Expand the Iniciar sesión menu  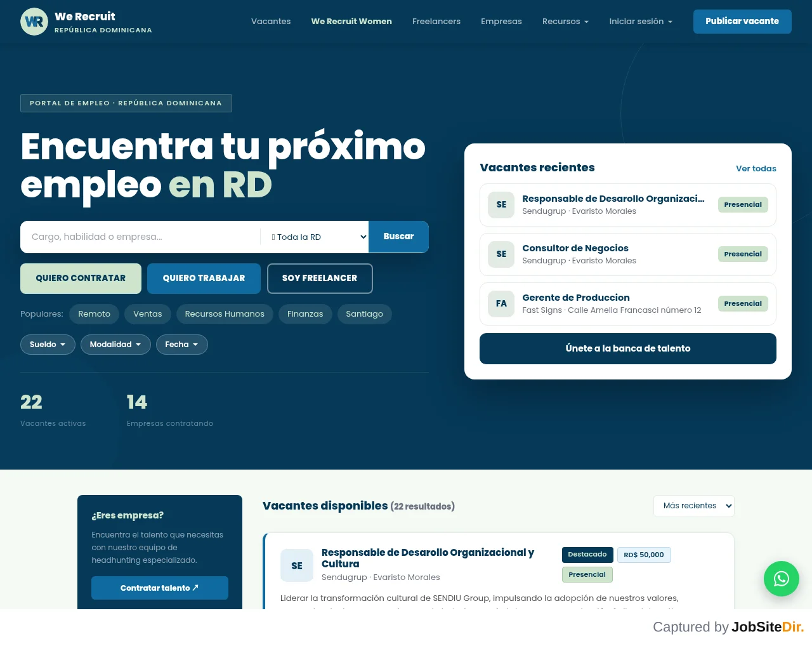641,22
